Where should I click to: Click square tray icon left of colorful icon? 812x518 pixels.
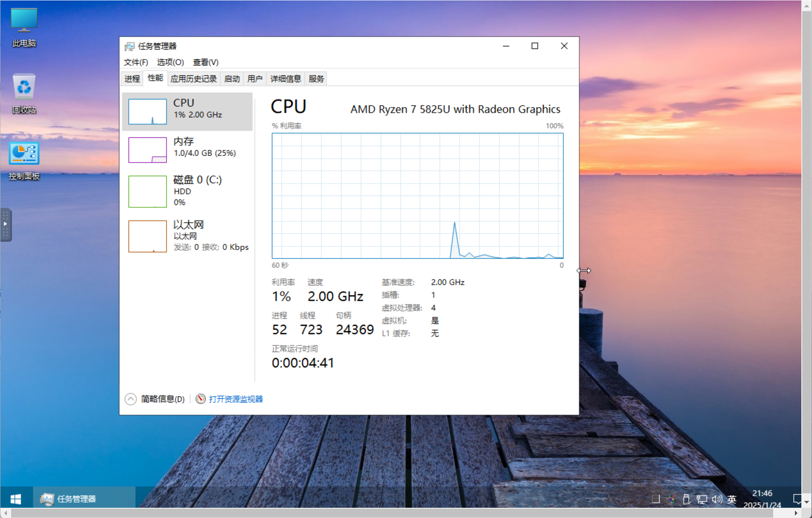coord(656,499)
